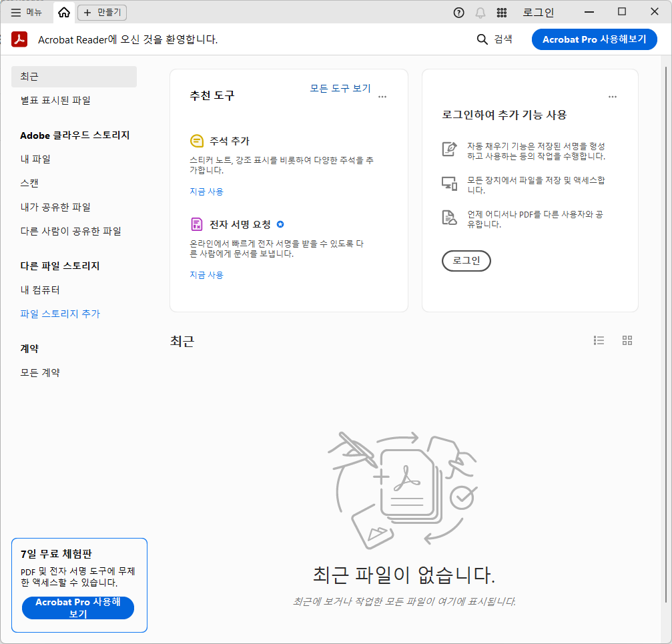Open 내 컴퓨터 file storage

40,290
